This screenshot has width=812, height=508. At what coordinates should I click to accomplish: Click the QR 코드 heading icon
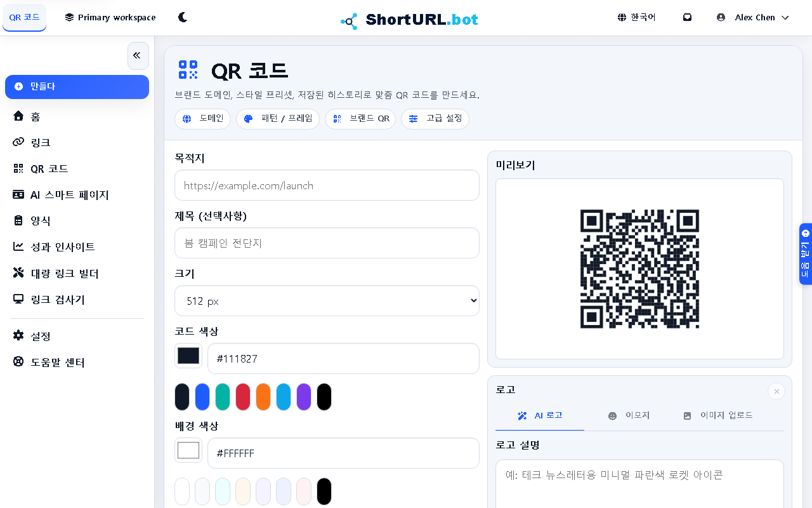(x=188, y=70)
